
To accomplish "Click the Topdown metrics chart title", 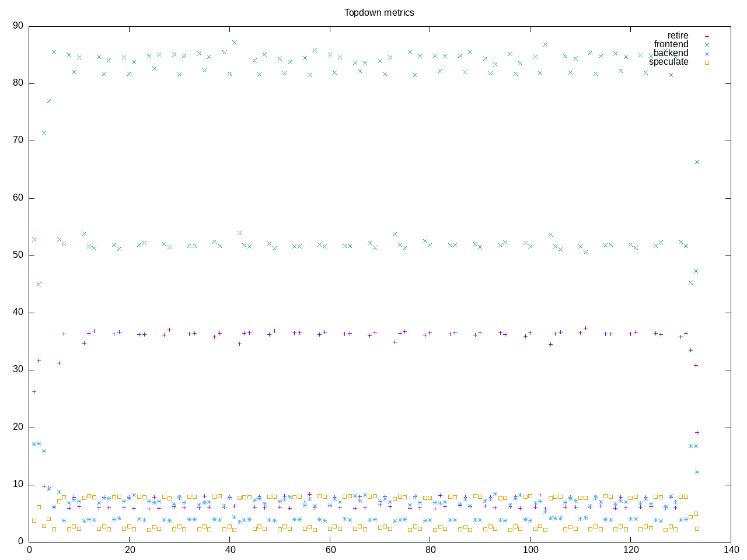I will point(379,12).
